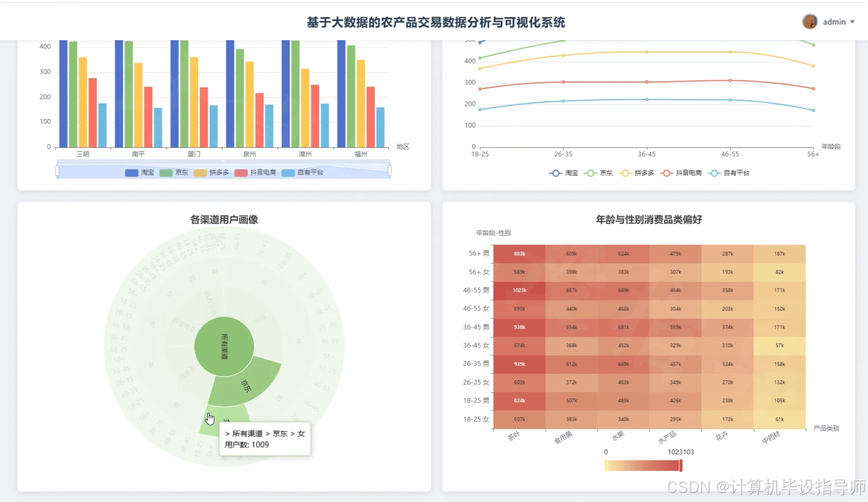Screen dimensions: 868x502
Task: Click the 年龄与性别消费品类偏好 chart title
Action: point(649,219)
